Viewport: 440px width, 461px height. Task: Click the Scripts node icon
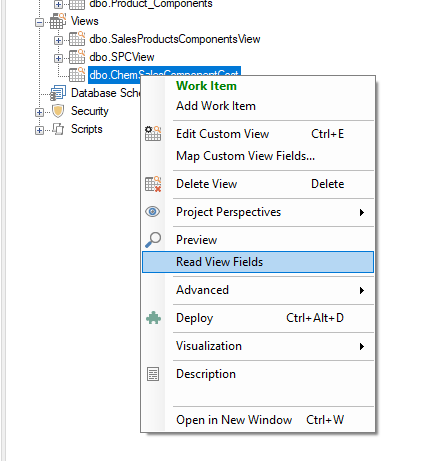(x=58, y=129)
